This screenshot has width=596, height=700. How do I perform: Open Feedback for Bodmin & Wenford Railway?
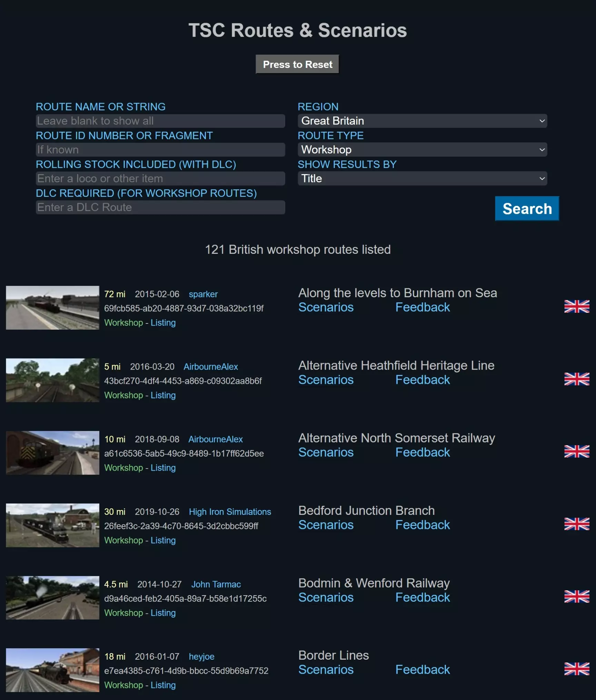click(x=423, y=597)
